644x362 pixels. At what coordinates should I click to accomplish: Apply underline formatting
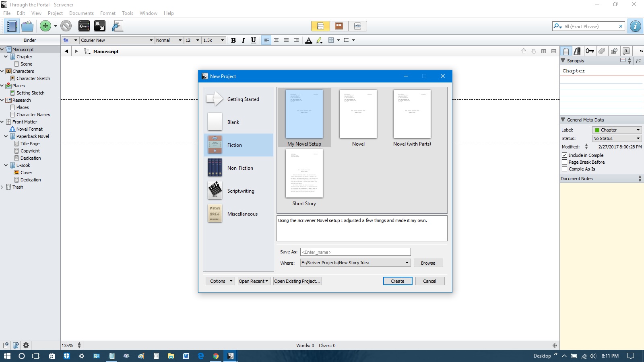[x=253, y=40]
